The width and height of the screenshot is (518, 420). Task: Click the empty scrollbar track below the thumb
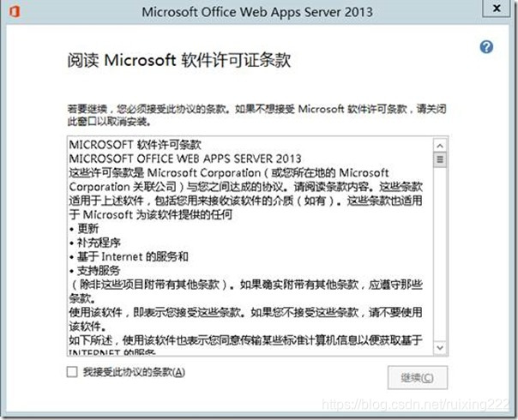click(x=440, y=255)
